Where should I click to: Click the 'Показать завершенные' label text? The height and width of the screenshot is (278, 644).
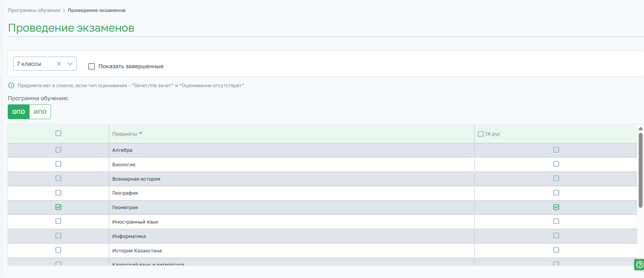[x=131, y=66]
